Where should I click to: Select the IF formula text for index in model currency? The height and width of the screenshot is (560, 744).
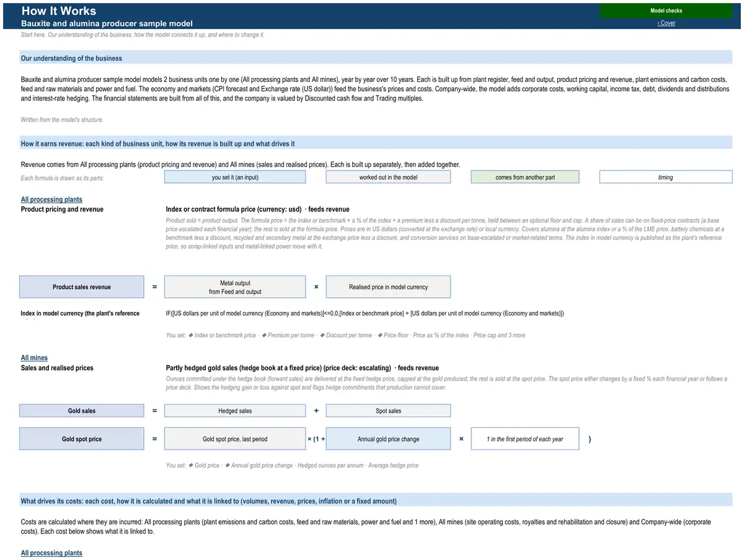(365, 313)
